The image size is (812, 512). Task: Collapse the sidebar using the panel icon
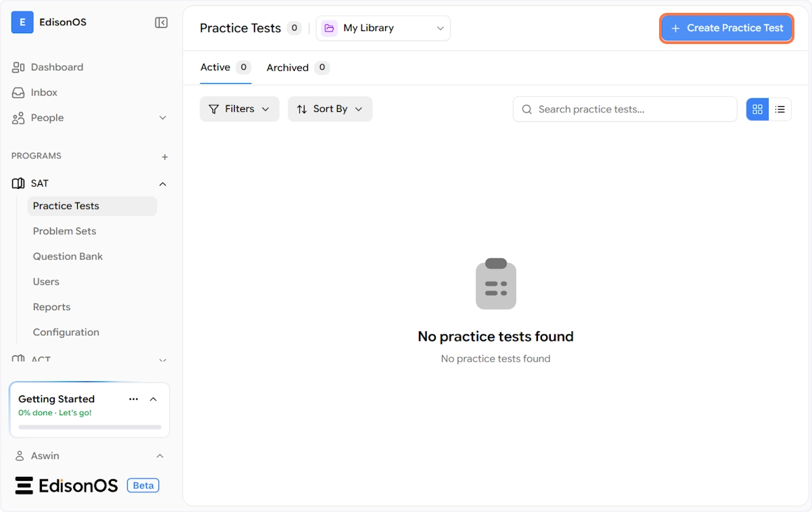coord(161,23)
